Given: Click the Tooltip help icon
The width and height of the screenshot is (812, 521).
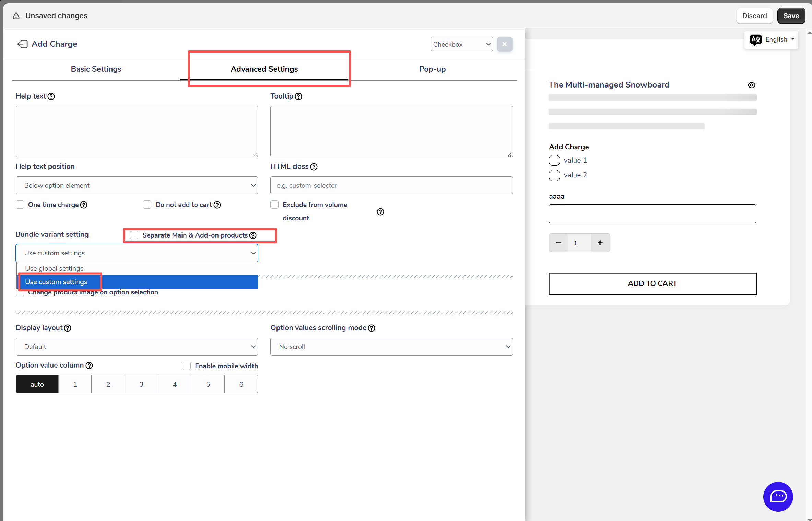Looking at the screenshot, I should pyautogui.click(x=298, y=96).
